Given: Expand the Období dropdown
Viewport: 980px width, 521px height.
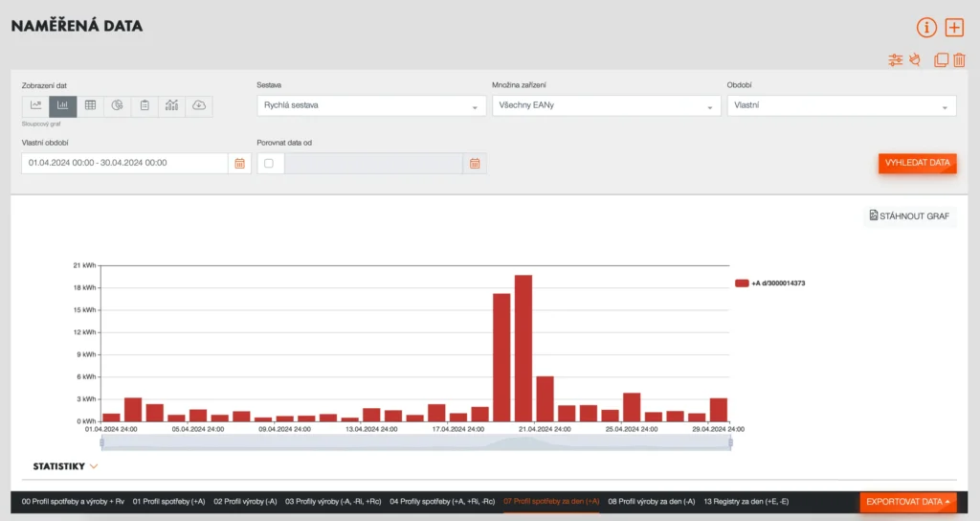Looking at the screenshot, I should [841, 105].
